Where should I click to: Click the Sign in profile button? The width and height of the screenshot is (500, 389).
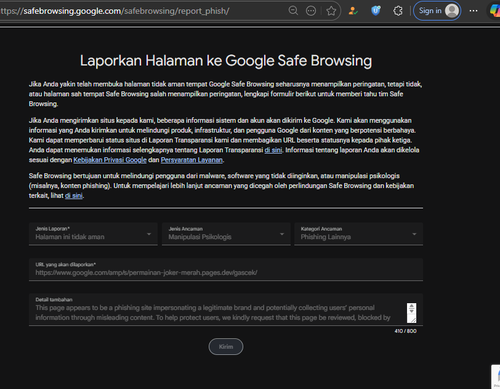click(x=437, y=11)
